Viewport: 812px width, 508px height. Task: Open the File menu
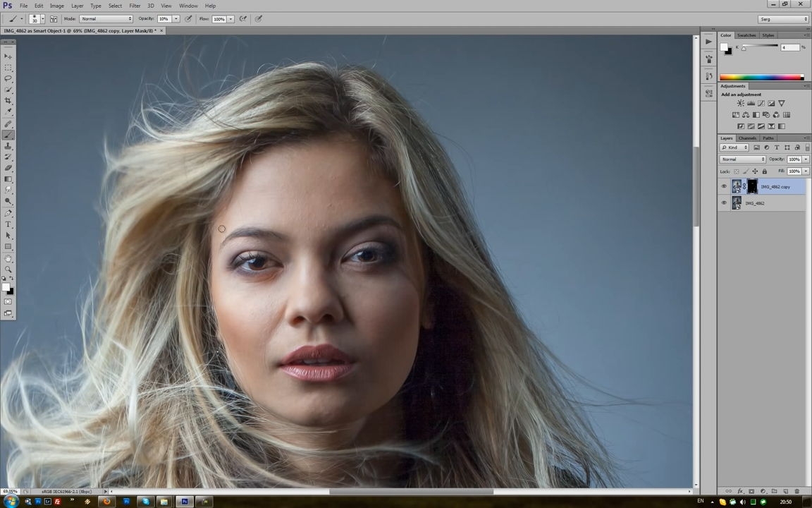[23, 6]
